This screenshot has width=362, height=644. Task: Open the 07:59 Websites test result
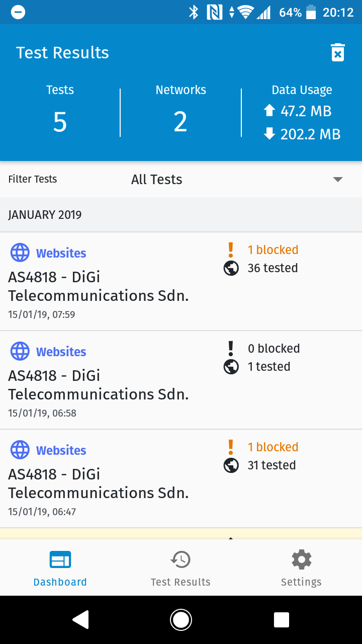181,282
